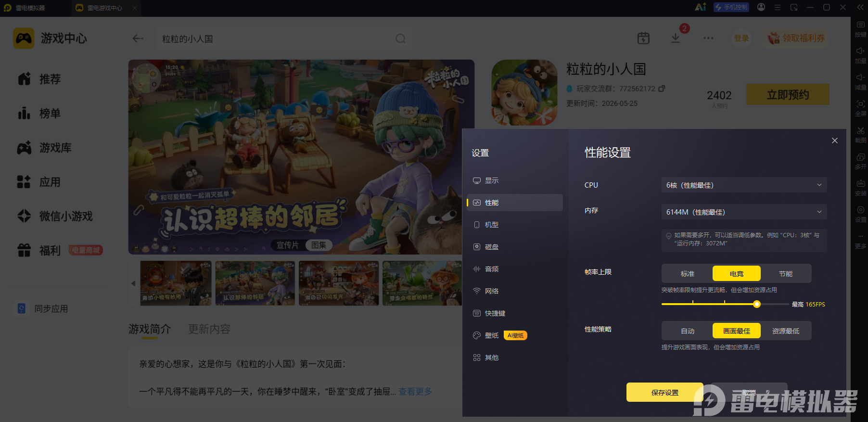Click the three-dot more icon in game center header
Image resolution: width=868 pixels, height=422 pixels.
point(708,38)
